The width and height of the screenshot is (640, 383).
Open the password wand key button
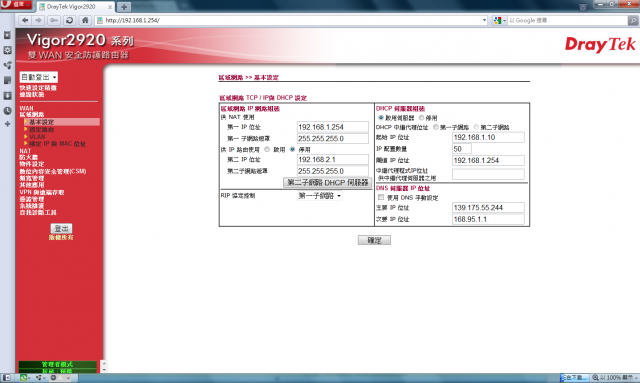[x=53, y=20]
